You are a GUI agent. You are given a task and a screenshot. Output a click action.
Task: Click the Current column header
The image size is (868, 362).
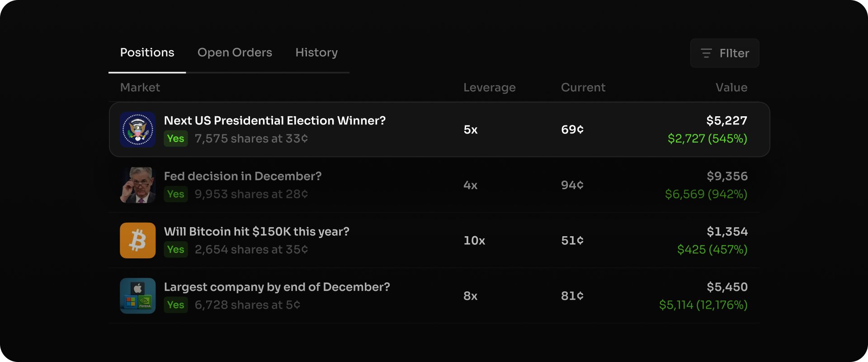tap(583, 87)
